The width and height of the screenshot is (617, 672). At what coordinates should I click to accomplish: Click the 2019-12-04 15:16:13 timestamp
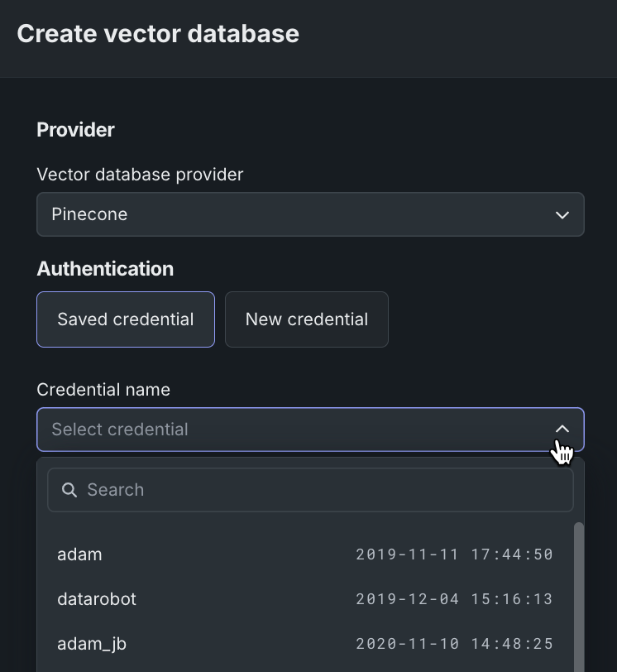coord(454,599)
